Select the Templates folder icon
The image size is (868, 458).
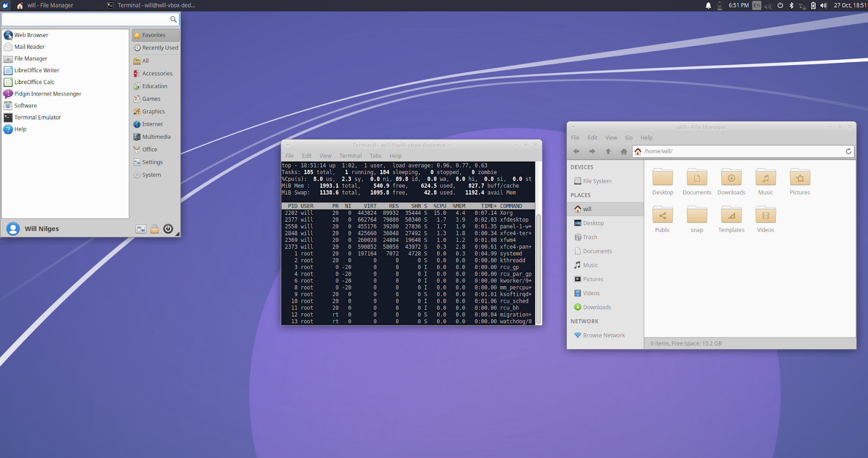click(x=731, y=215)
